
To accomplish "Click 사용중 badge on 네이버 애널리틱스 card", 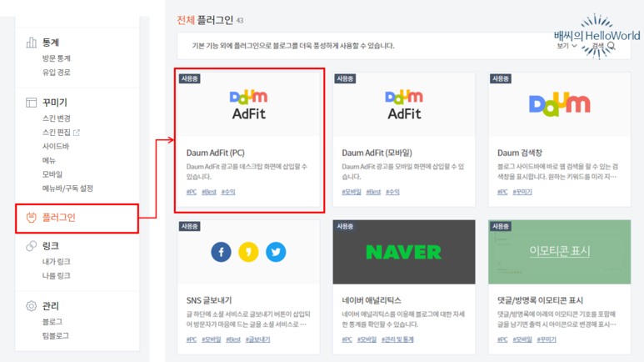I will click(345, 226).
